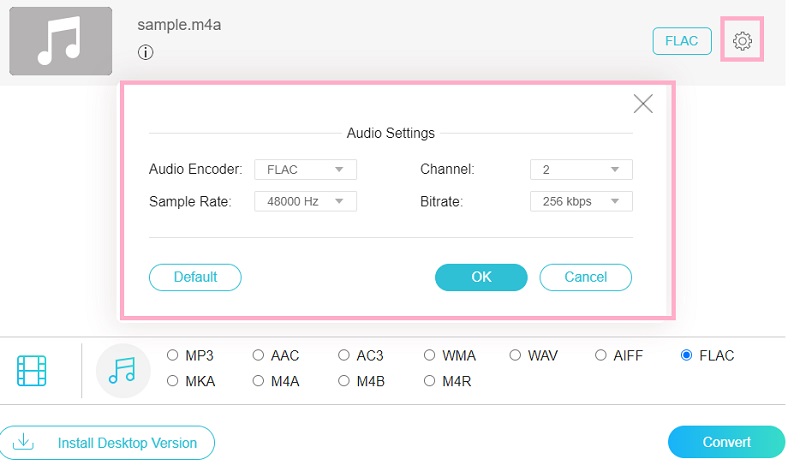Click the file info icon below sample.m4a
This screenshot has width=800, height=471.
[x=146, y=53]
